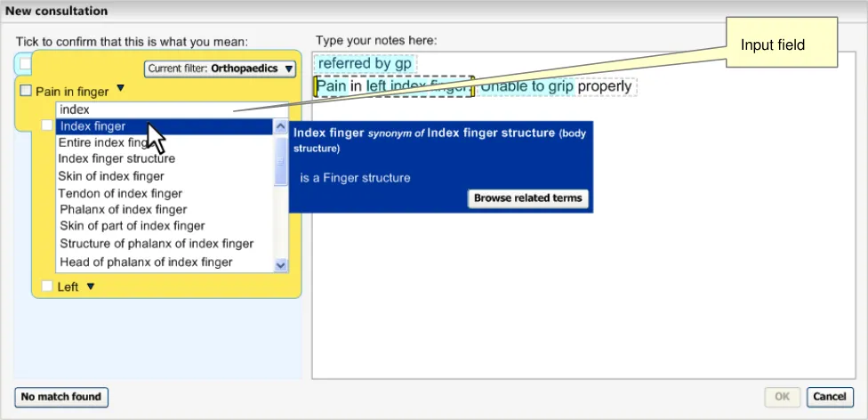This screenshot has height=420, width=868.
Task: Expand the arrow next to 'Left'
Action: tap(90, 286)
